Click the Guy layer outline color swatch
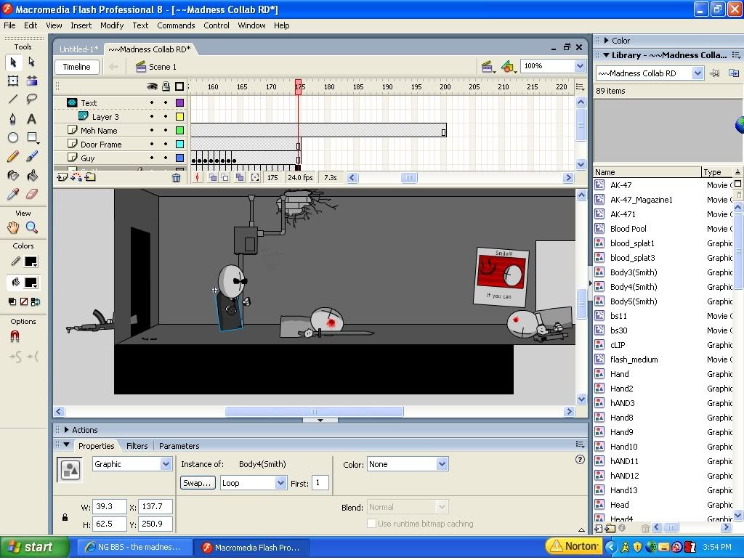The height and width of the screenshot is (560, 744). click(179, 158)
